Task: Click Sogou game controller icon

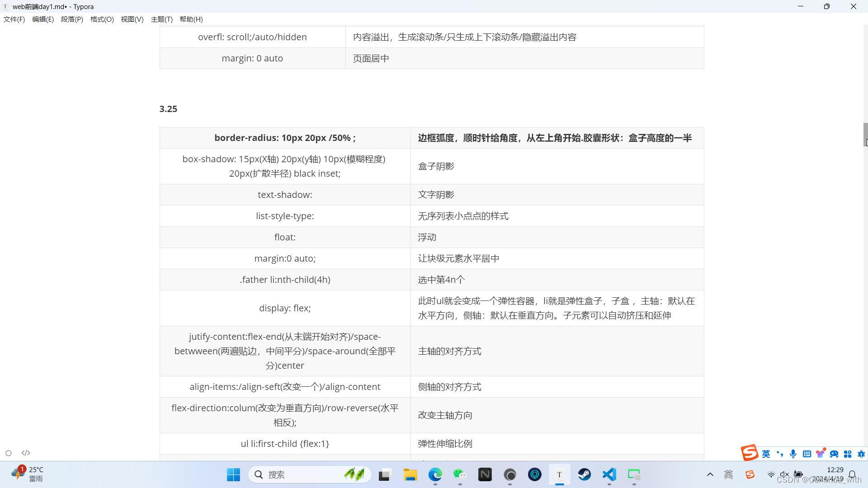Action: (834, 454)
